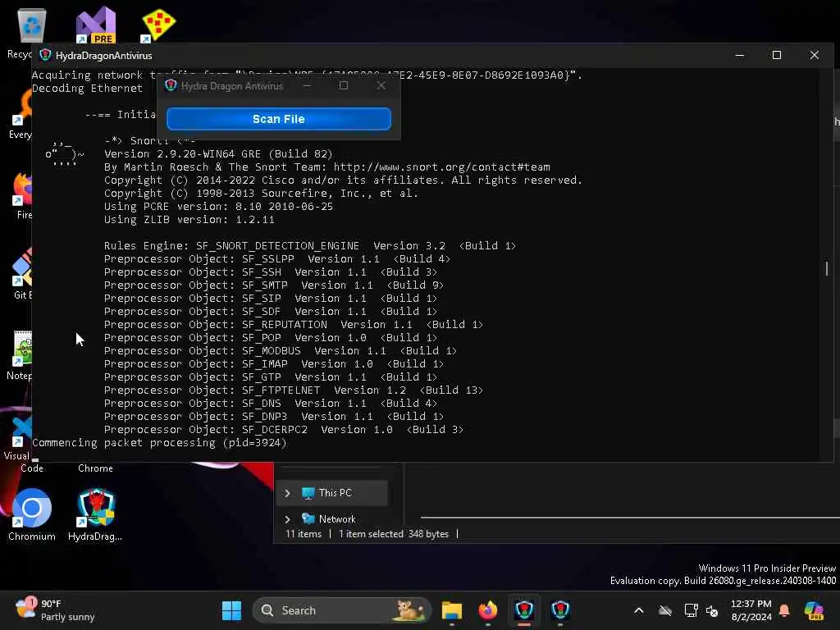Click Hydra Dragon Antivirus dialog title icon
The image size is (840, 630).
click(171, 85)
